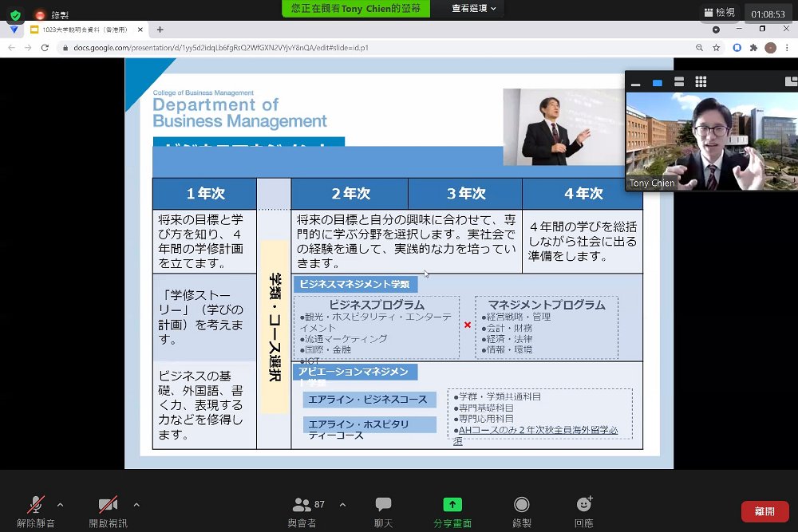Click the green 分享畫面 share screen button

tap(452, 511)
